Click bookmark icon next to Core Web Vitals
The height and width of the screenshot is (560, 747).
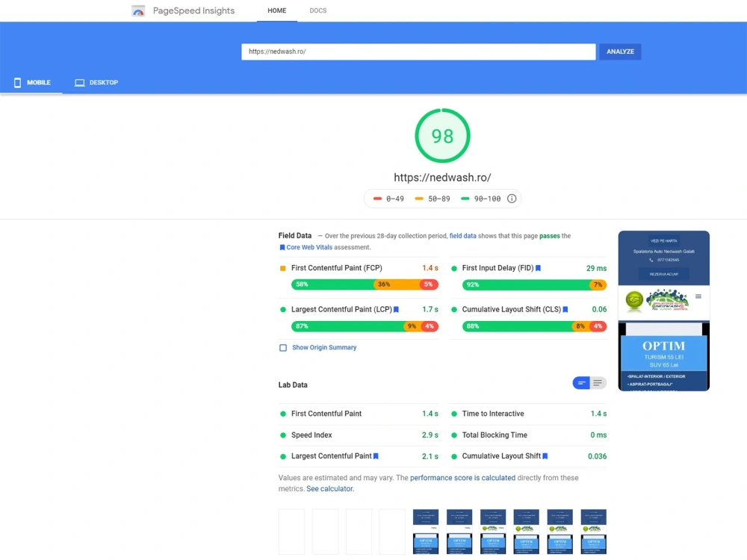[x=282, y=248]
